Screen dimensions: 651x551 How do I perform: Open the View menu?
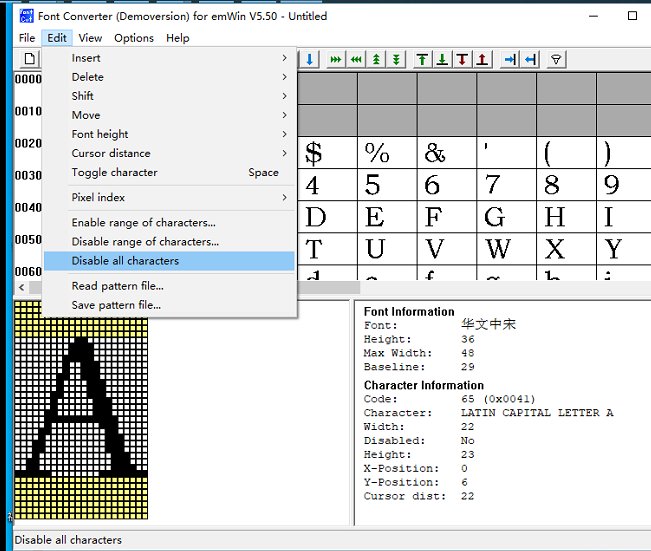[x=90, y=38]
